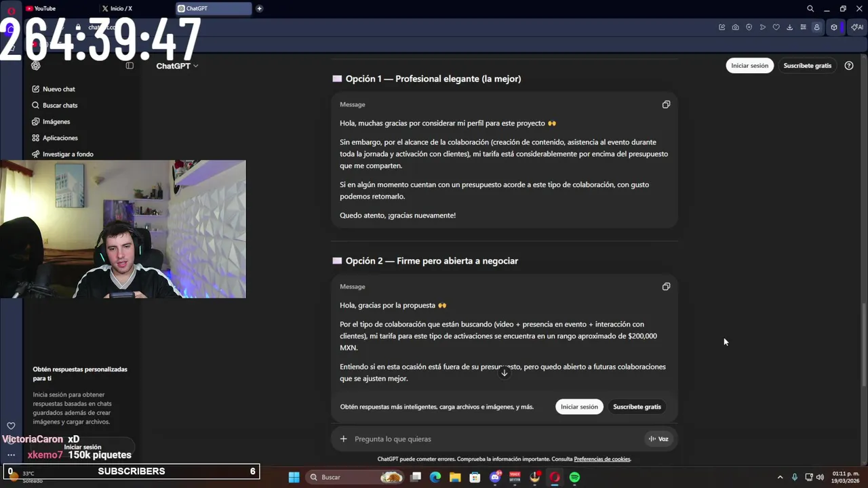Collapse the ChatGPT sidebar panel
Image resolution: width=868 pixels, height=488 pixels.
coord(130,66)
